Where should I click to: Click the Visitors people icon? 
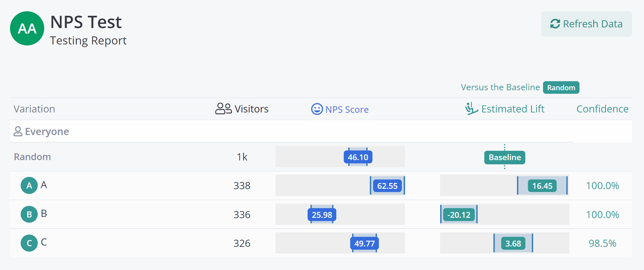(223, 109)
